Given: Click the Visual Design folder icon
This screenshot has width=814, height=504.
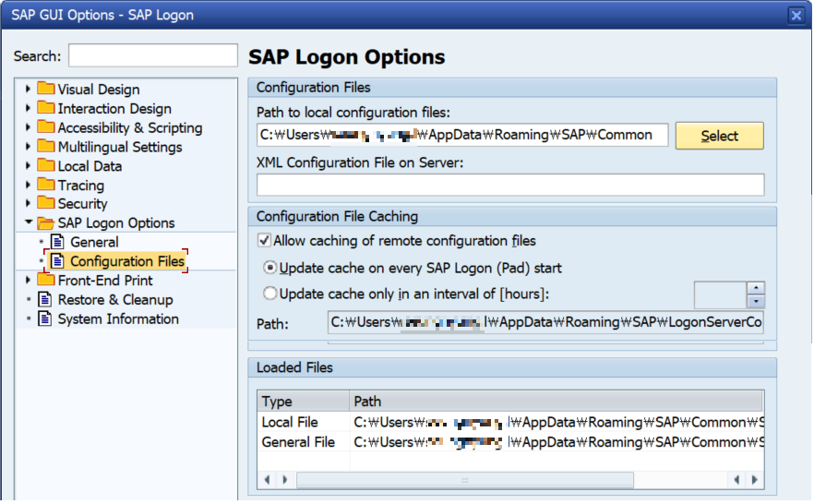Looking at the screenshot, I should click(x=46, y=89).
